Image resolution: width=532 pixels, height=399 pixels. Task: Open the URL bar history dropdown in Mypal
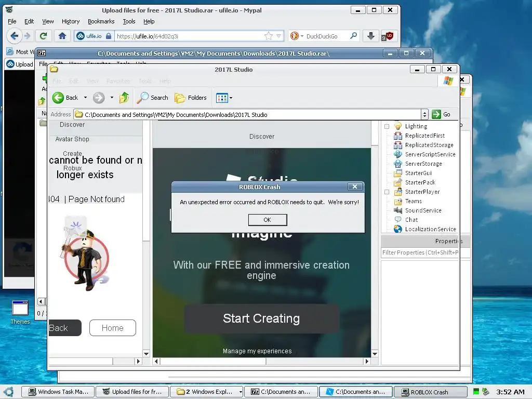coord(279,36)
